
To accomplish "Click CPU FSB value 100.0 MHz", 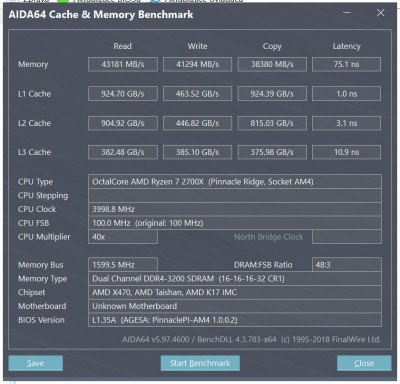I will (x=235, y=223).
